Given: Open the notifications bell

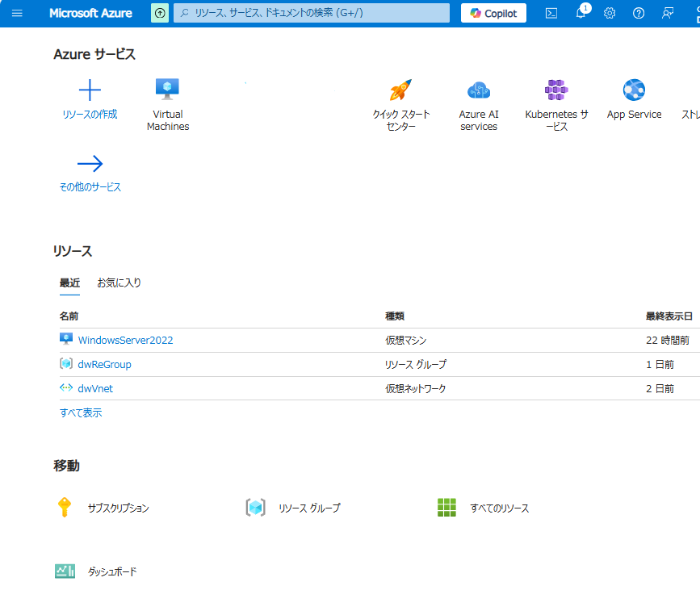Looking at the screenshot, I should [x=581, y=12].
